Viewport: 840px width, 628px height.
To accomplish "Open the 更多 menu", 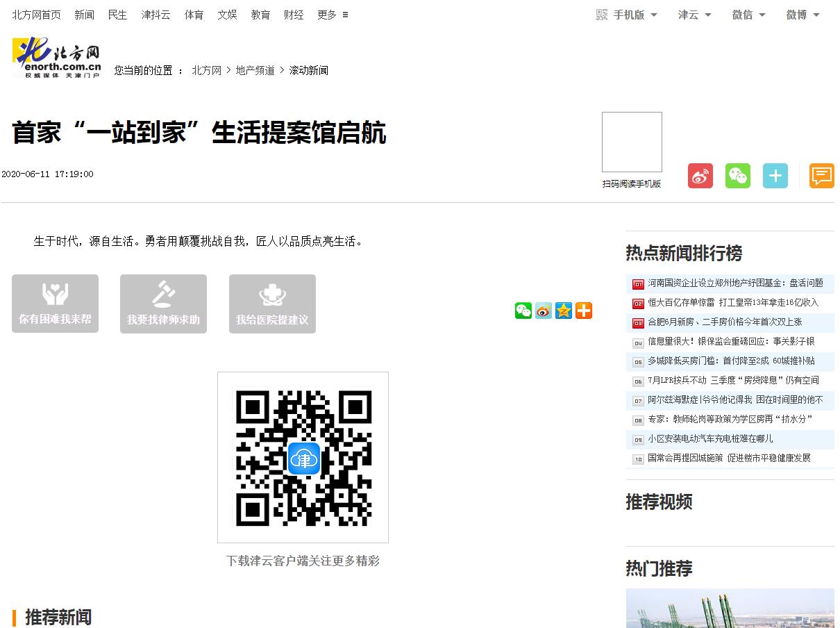I will (333, 15).
